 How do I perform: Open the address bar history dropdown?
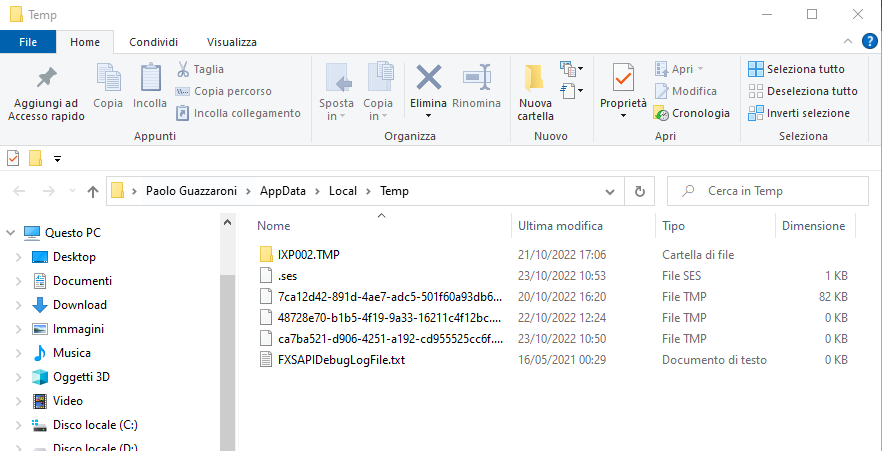tap(610, 192)
